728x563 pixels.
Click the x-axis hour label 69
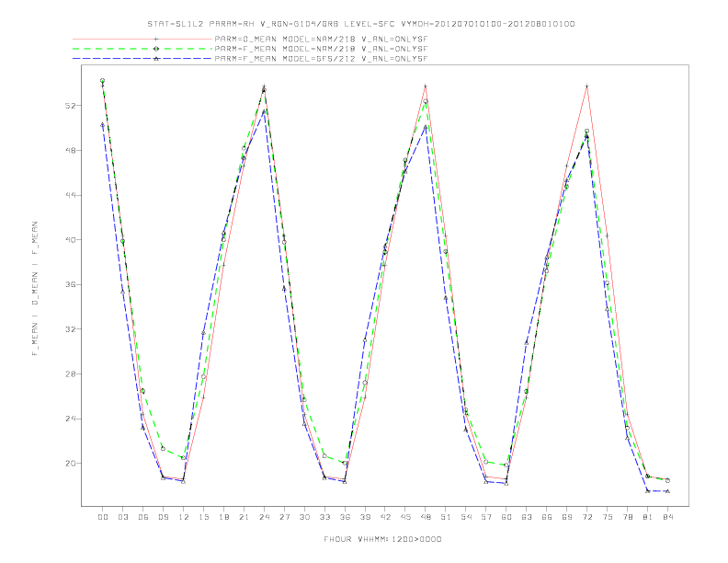[x=567, y=517]
